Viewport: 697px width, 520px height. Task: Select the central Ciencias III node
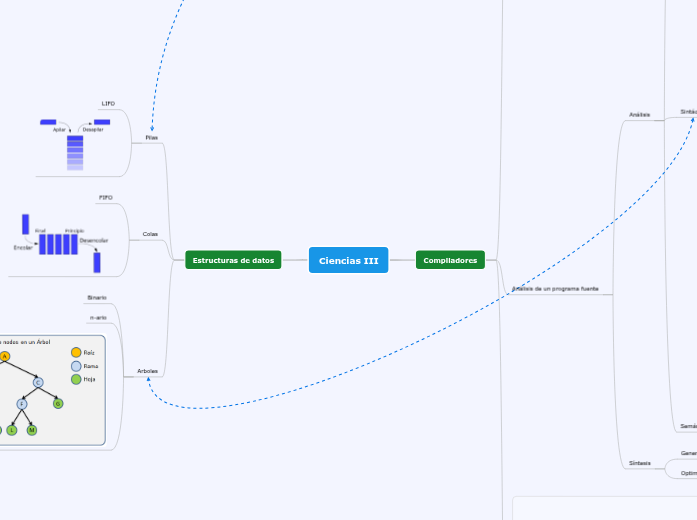(x=348, y=260)
